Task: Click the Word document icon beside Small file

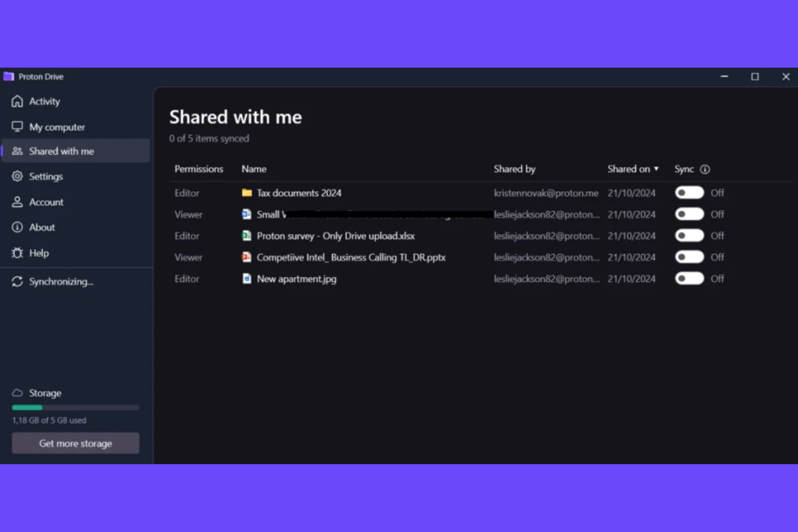Action: pyautogui.click(x=246, y=214)
